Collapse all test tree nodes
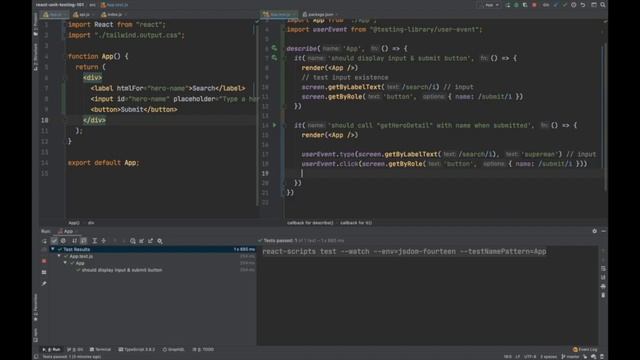Image resolution: width=640 pixels, height=360 pixels. [x=104, y=241]
